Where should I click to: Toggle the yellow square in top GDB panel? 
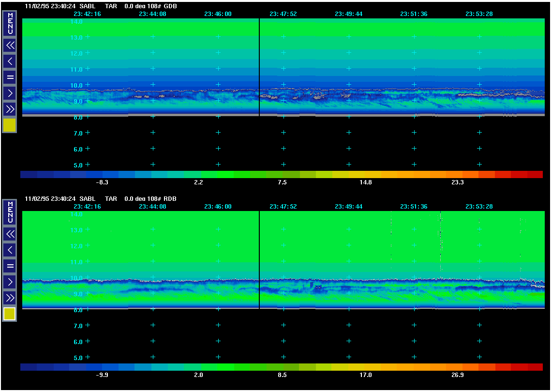(10, 125)
